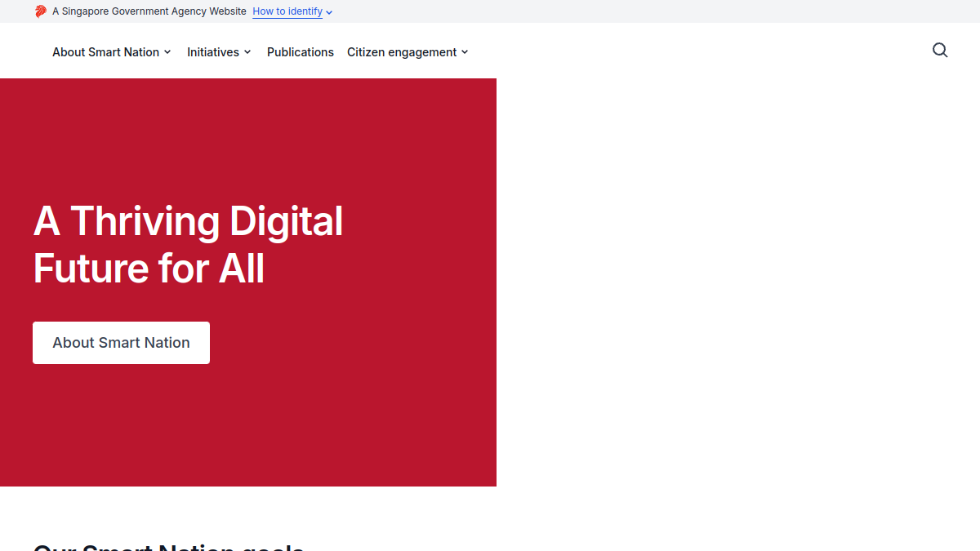This screenshot has width=980, height=551.
Task: Go to Publications page
Action: (x=301, y=52)
